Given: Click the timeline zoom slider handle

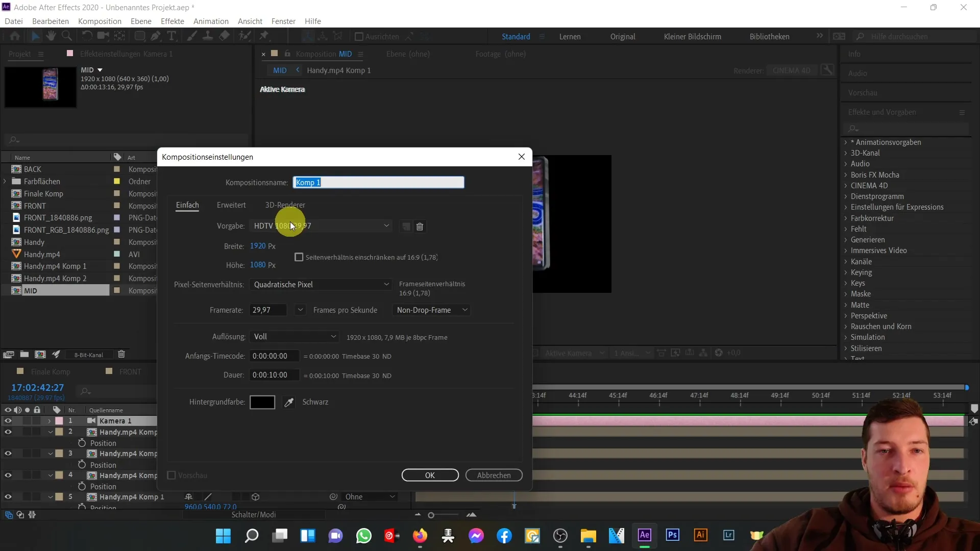Looking at the screenshot, I should [431, 515].
